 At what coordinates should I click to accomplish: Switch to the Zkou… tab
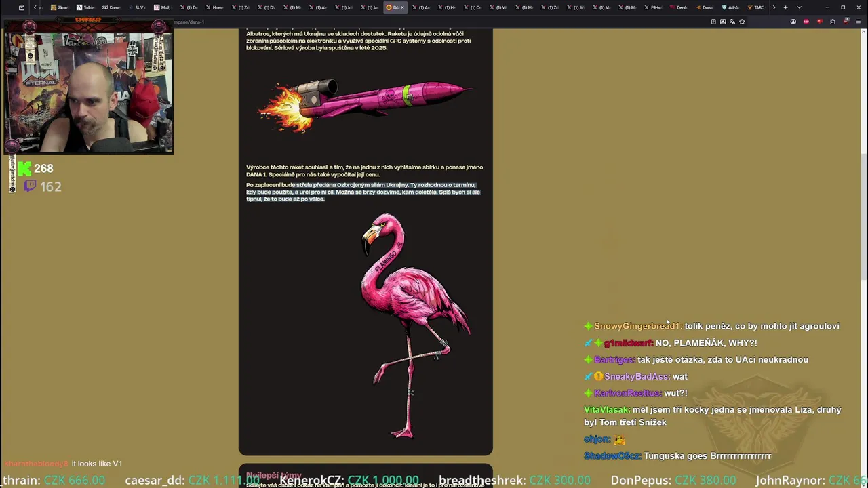click(x=60, y=7)
